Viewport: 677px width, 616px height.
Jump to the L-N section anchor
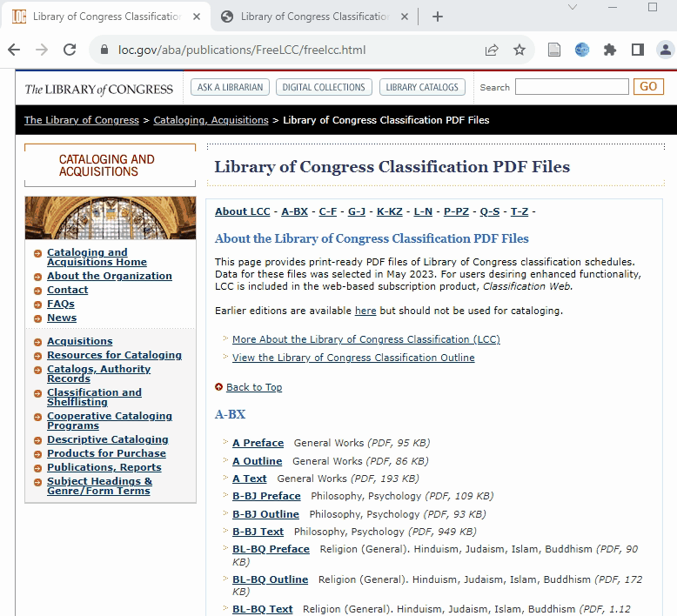tap(423, 211)
